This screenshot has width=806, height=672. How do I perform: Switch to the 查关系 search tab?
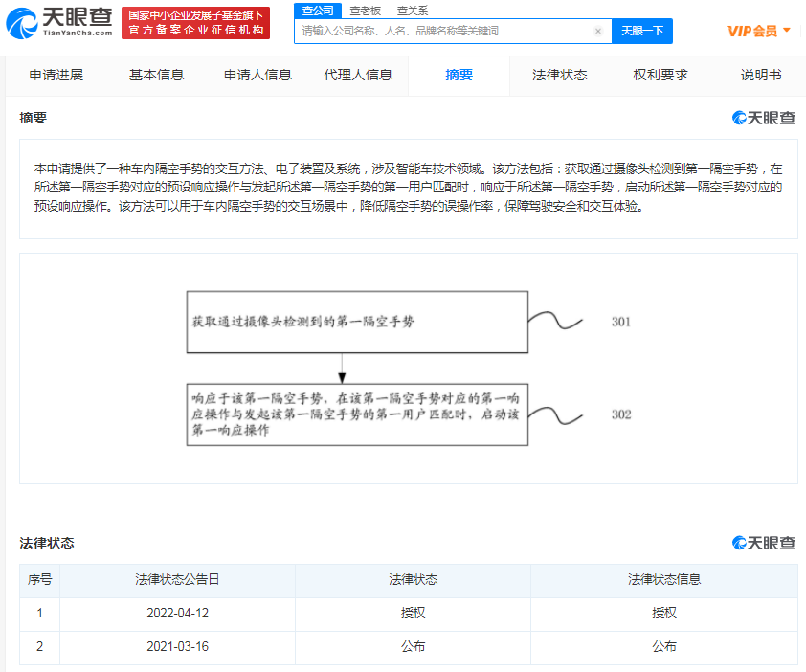point(413,11)
